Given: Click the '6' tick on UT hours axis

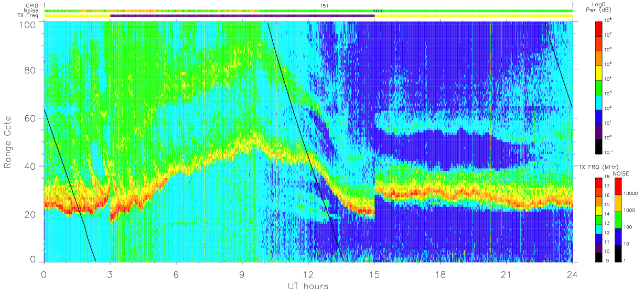Looking at the screenshot, I should pos(176,275).
